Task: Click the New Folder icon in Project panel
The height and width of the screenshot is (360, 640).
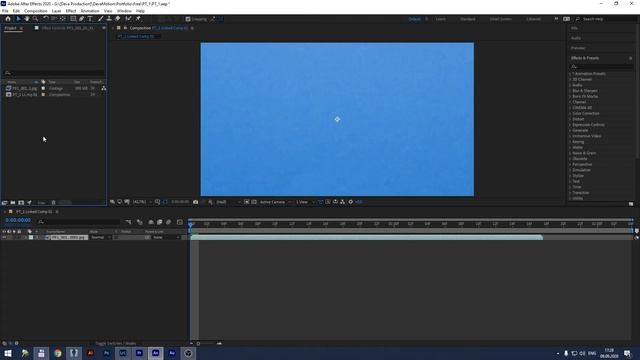Action: [13, 202]
